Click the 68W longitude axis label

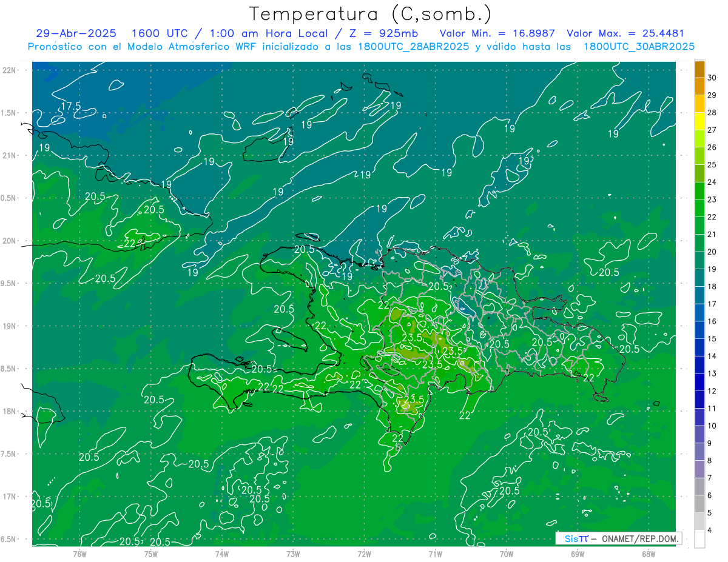click(x=649, y=553)
